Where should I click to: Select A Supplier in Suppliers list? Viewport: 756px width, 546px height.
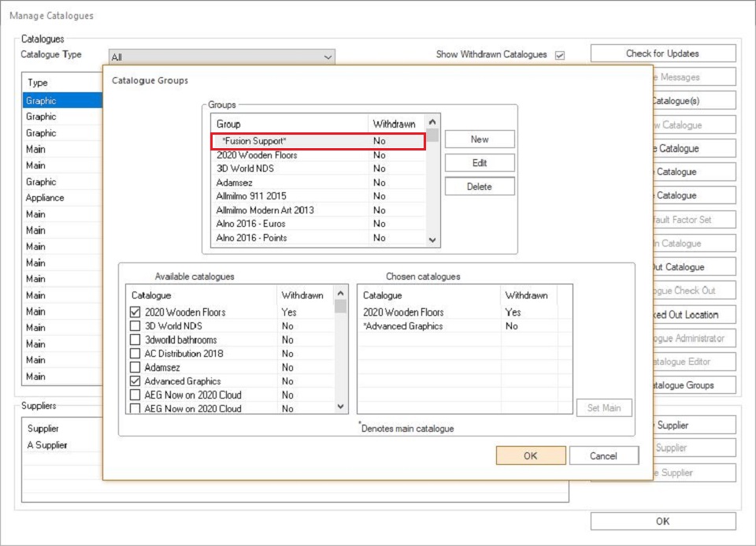(x=62, y=444)
